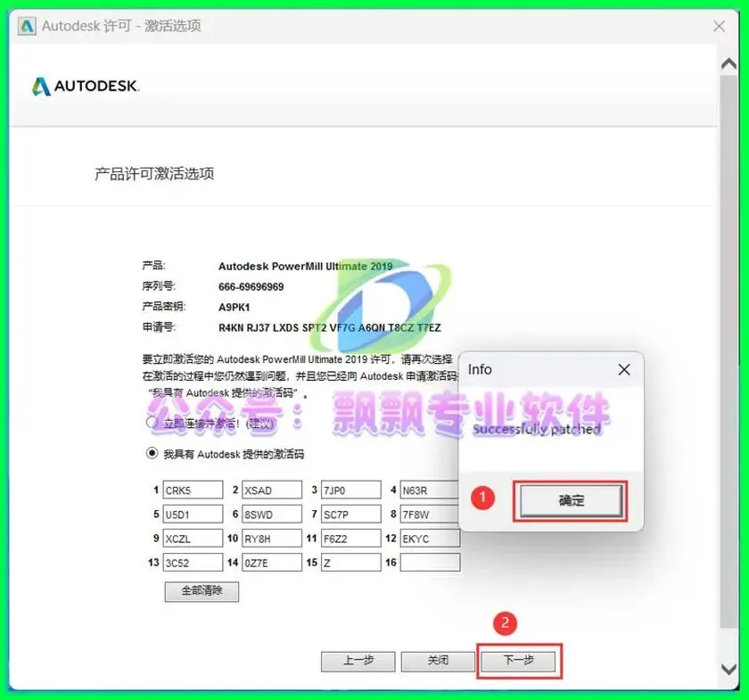The height and width of the screenshot is (700, 749).
Task: Click the Successfully patched message
Action: (x=537, y=429)
